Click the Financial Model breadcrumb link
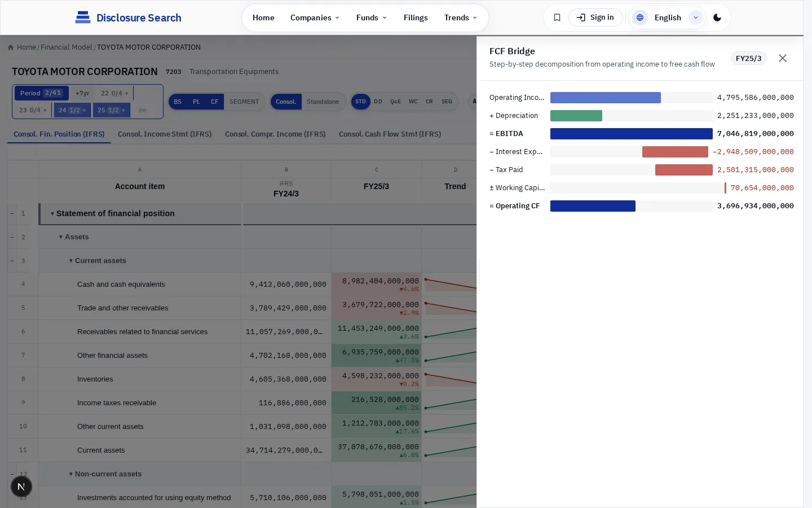The image size is (812, 508). pos(67,47)
